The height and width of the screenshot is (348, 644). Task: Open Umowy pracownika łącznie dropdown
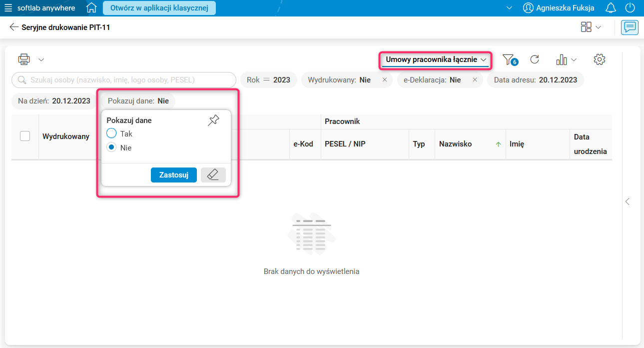(x=435, y=60)
